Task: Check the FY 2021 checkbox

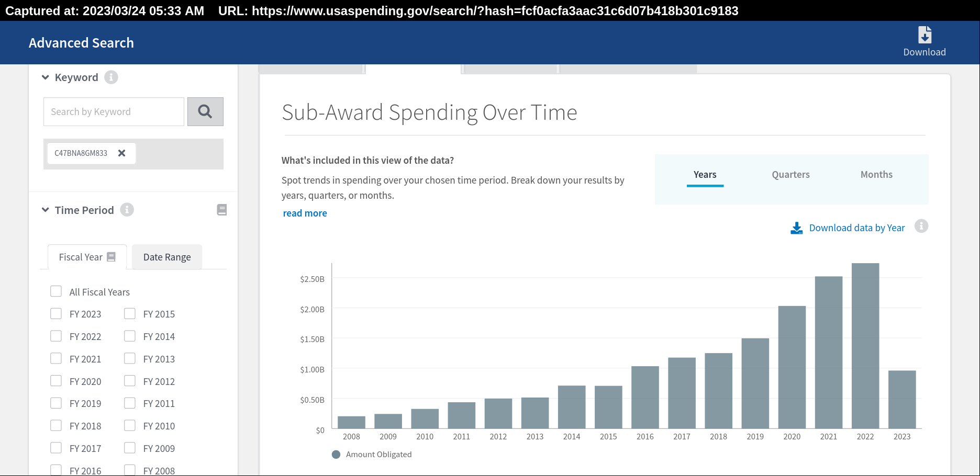Action: 56,358
